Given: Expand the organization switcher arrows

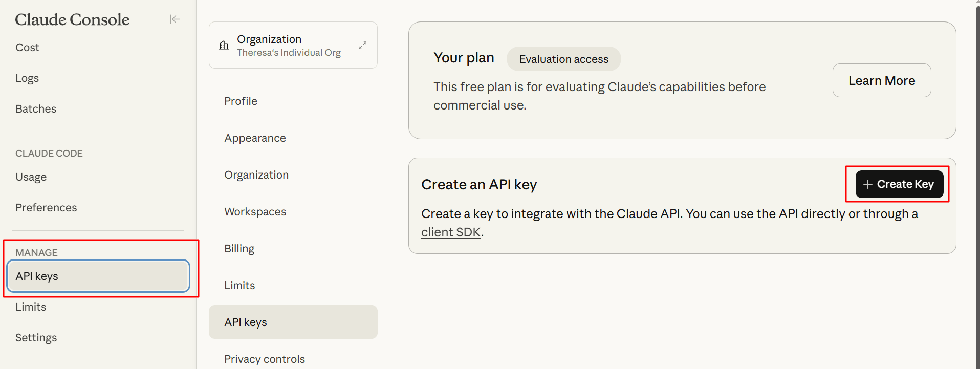Looking at the screenshot, I should [x=362, y=45].
